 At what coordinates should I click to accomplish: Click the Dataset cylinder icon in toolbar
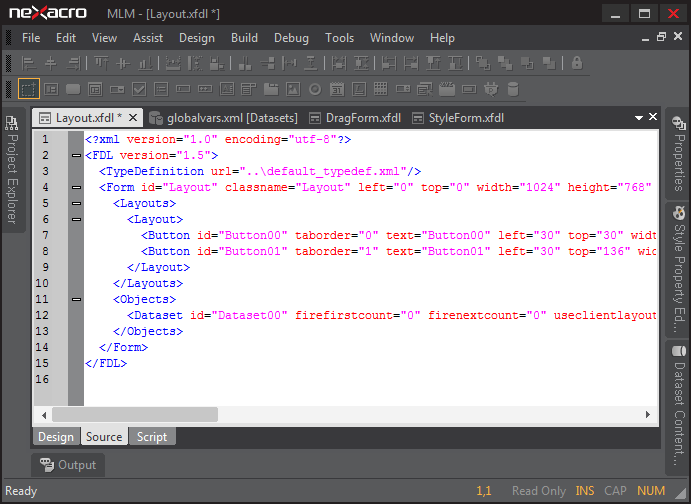513,89
